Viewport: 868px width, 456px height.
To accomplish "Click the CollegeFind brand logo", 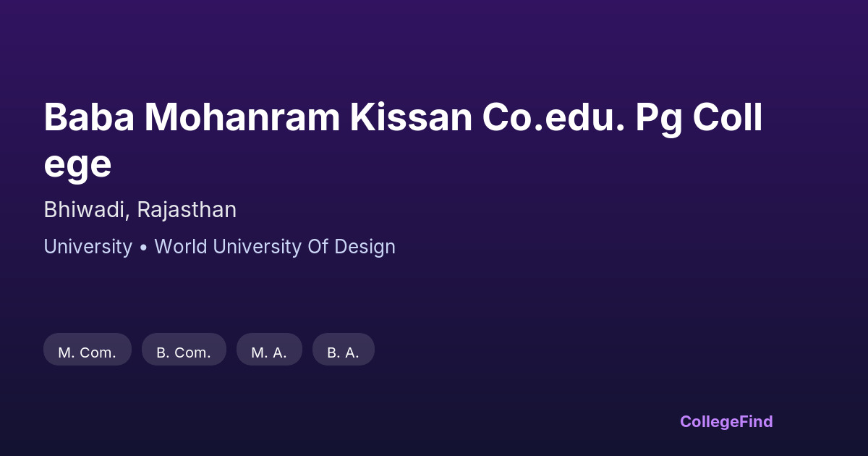I will coord(726,421).
